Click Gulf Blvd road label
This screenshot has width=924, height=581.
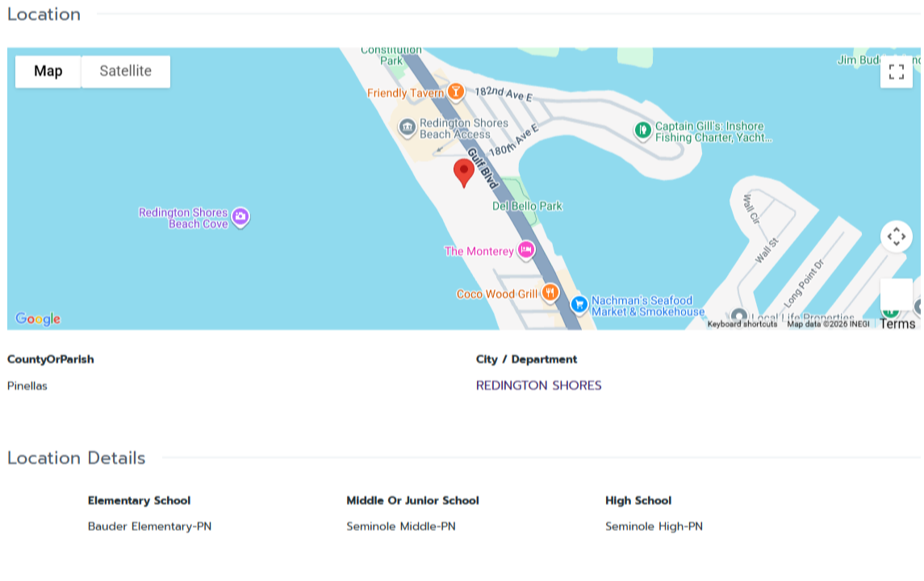point(483,169)
